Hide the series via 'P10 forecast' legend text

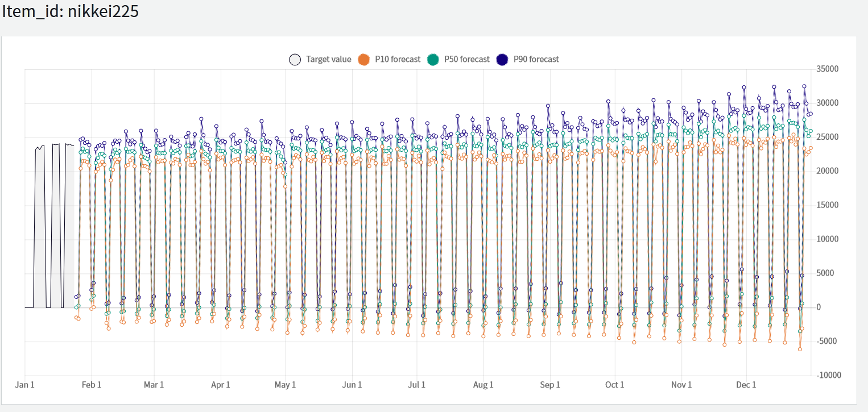pos(398,59)
